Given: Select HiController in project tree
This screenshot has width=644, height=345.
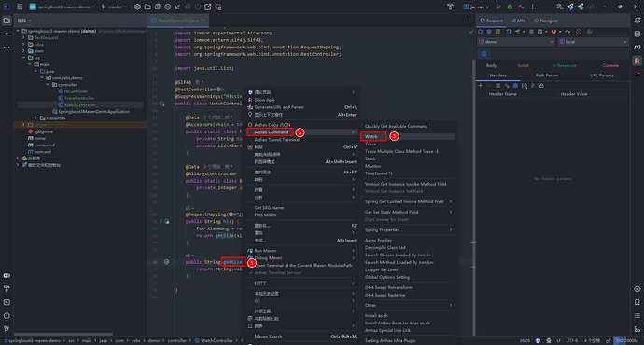Looking at the screenshot, I should point(76,91).
